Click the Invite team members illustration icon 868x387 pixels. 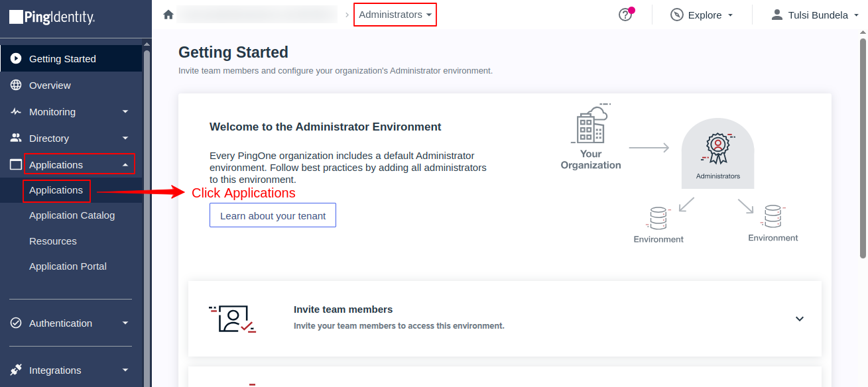pos(232,319)
